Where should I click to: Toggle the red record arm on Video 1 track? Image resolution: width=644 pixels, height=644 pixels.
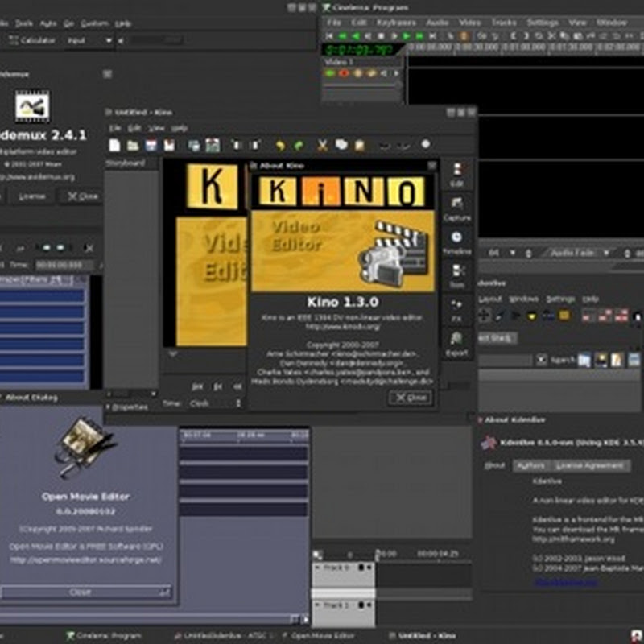[x=344, y=73]
